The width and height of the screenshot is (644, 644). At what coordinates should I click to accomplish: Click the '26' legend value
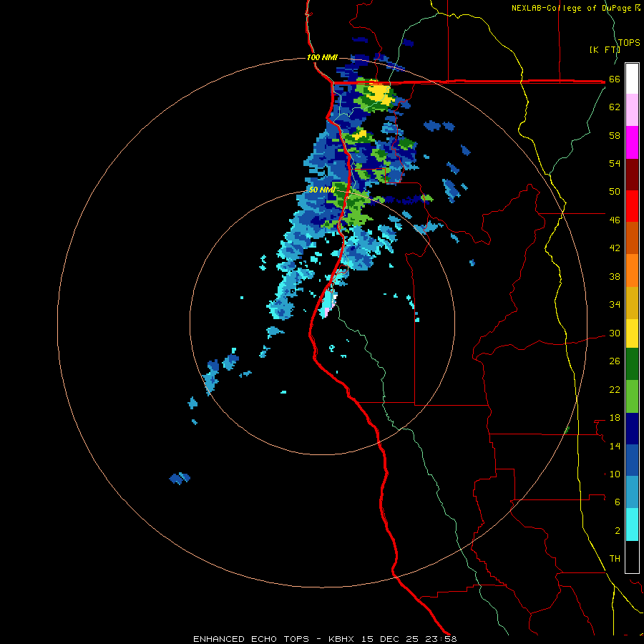click(615, 361)
